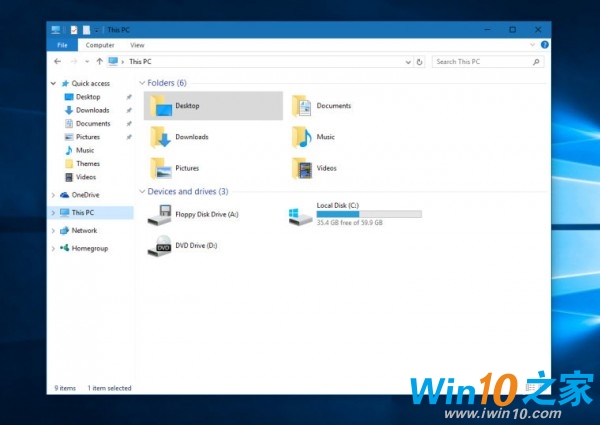Viewport: 600px width, 425px height.
Task: Minimize the This PC window
Action: (x=488, y=29)
